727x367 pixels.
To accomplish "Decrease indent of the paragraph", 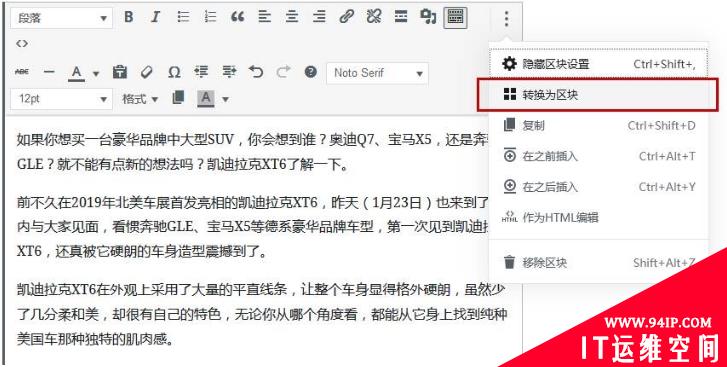I will [x=201, y=72].
